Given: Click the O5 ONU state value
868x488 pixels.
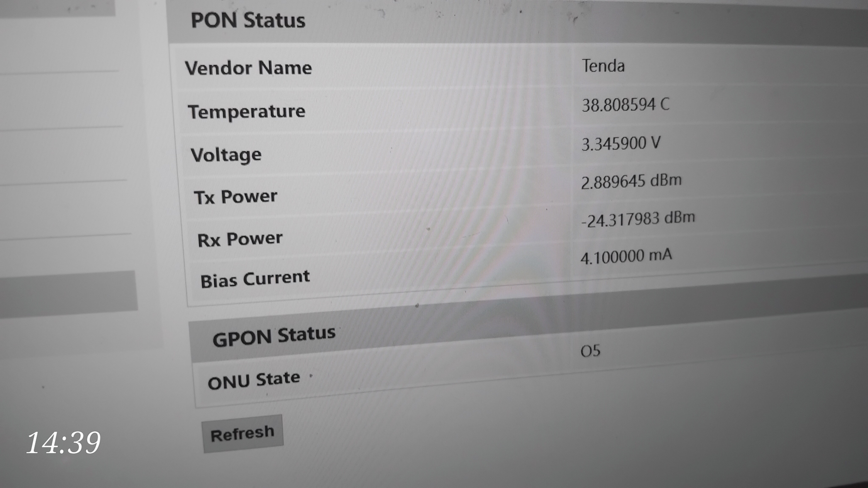Looking at the screenshot, I should (x=590, y=351).
